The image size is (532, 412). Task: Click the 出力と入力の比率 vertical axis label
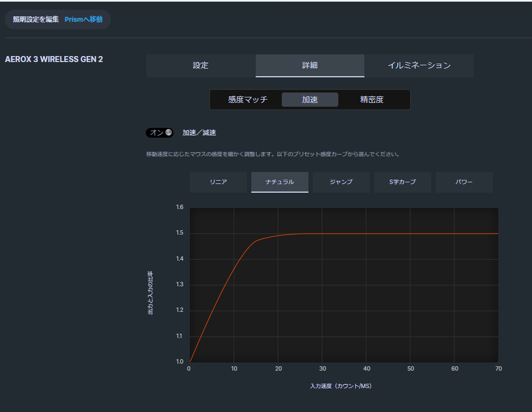[151, 293]
